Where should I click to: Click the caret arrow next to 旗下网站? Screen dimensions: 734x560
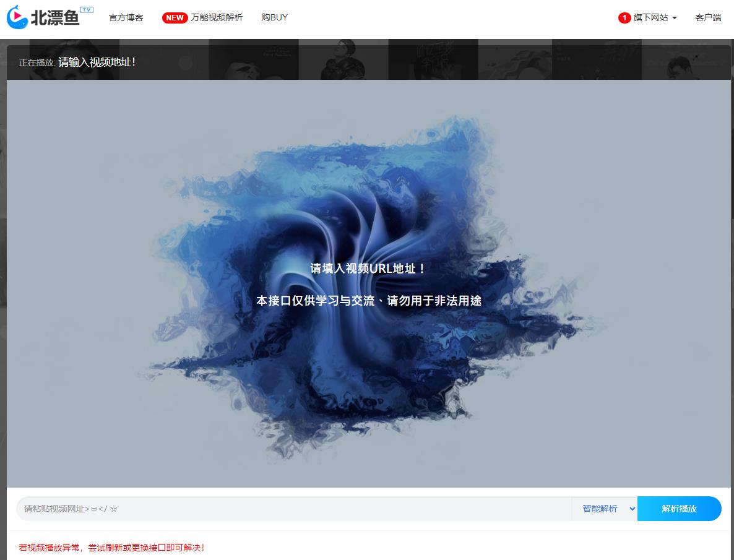tap(675, 19)
